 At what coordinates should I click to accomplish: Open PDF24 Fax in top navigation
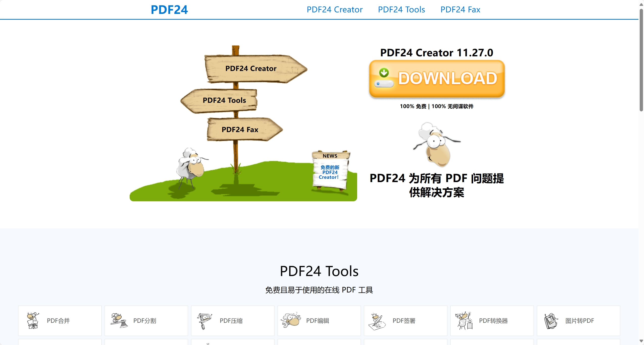(x=460, y=10)
